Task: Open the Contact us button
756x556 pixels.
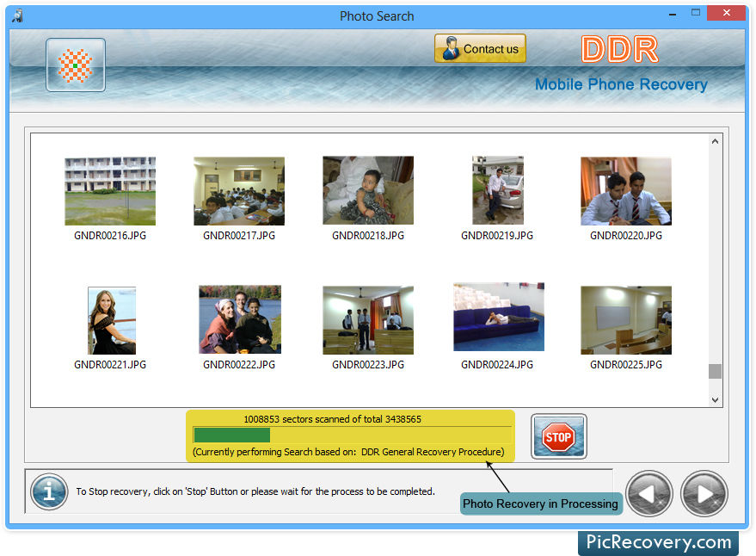Action: (480, 48)
